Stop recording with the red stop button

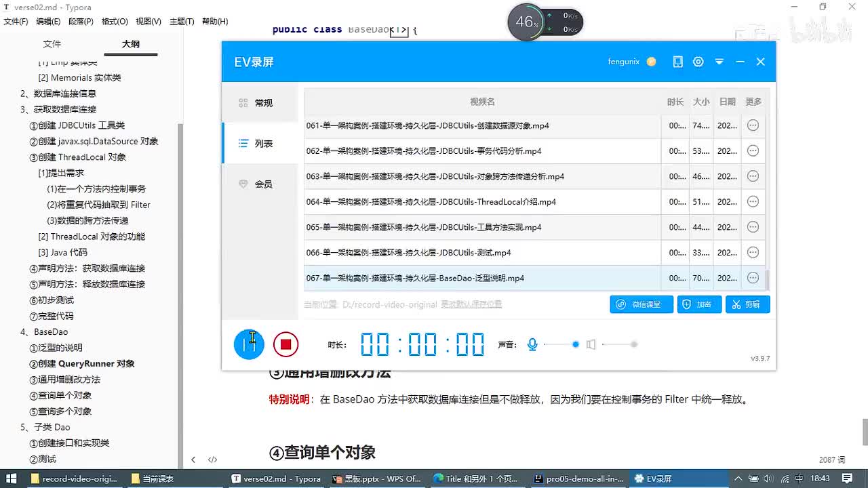[x=285, y=344]
